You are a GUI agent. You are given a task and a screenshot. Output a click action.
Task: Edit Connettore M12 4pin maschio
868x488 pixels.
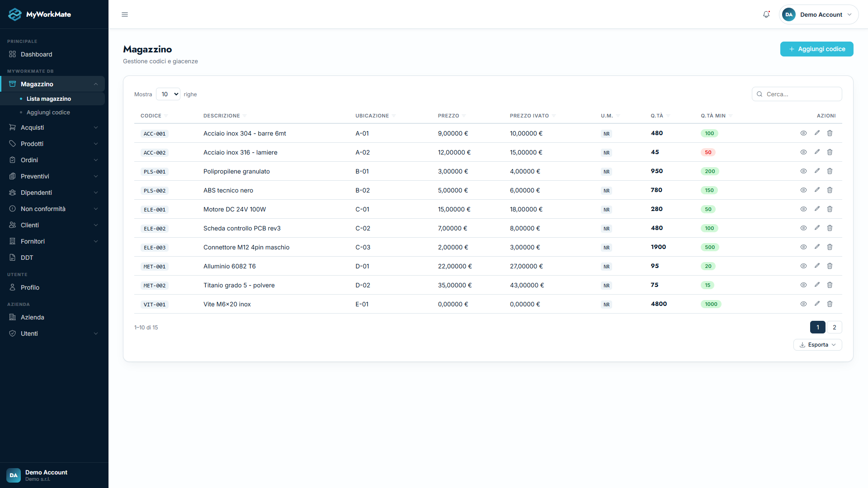click(817, 247)
